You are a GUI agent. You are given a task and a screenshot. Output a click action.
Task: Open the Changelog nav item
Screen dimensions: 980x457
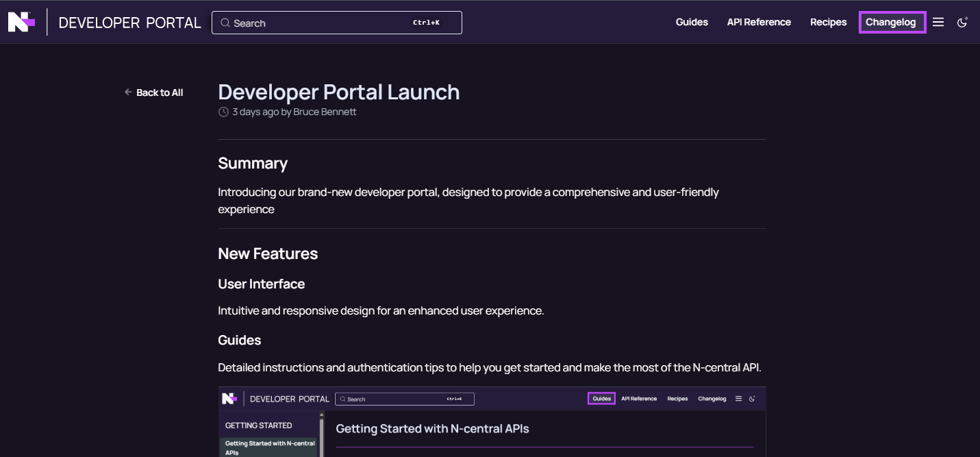(892, 22)
